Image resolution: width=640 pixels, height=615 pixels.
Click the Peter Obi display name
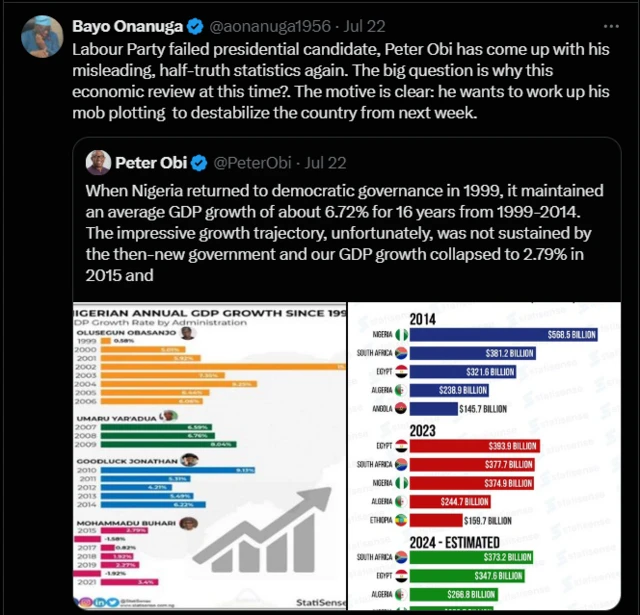152,162
